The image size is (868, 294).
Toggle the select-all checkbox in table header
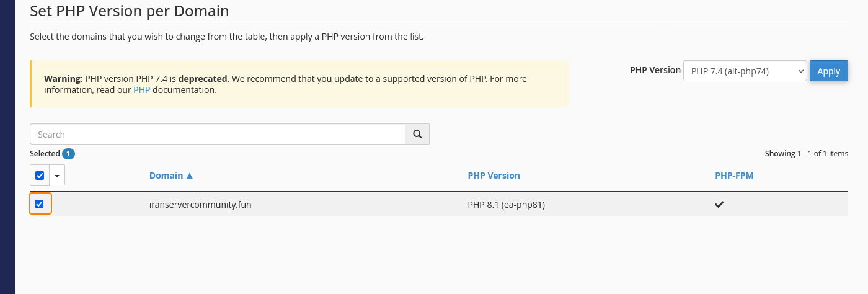click(40, 176)
